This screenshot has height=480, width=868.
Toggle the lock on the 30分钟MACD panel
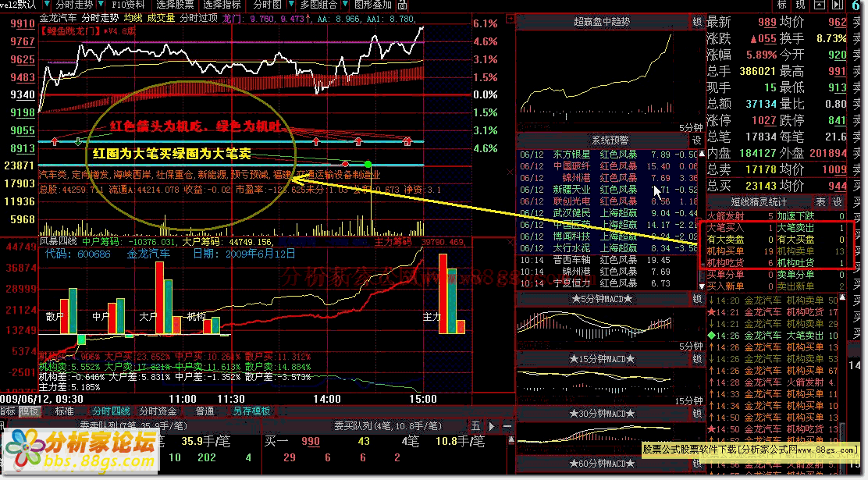click(697, 413)
